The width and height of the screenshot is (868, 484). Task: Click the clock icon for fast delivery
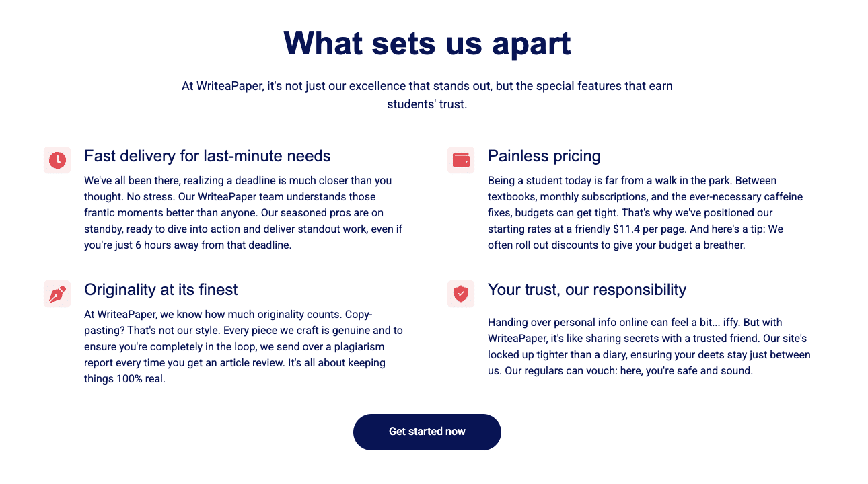pos(57,160)
